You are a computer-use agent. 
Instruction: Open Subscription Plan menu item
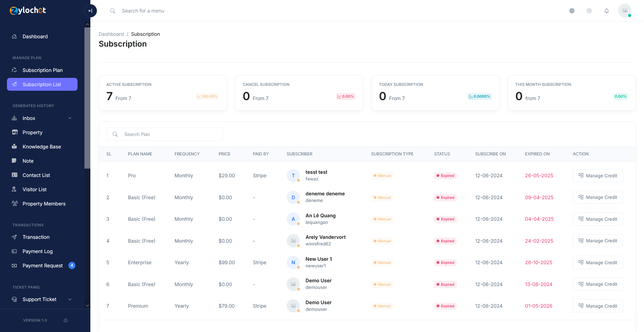tap(42, 70)
